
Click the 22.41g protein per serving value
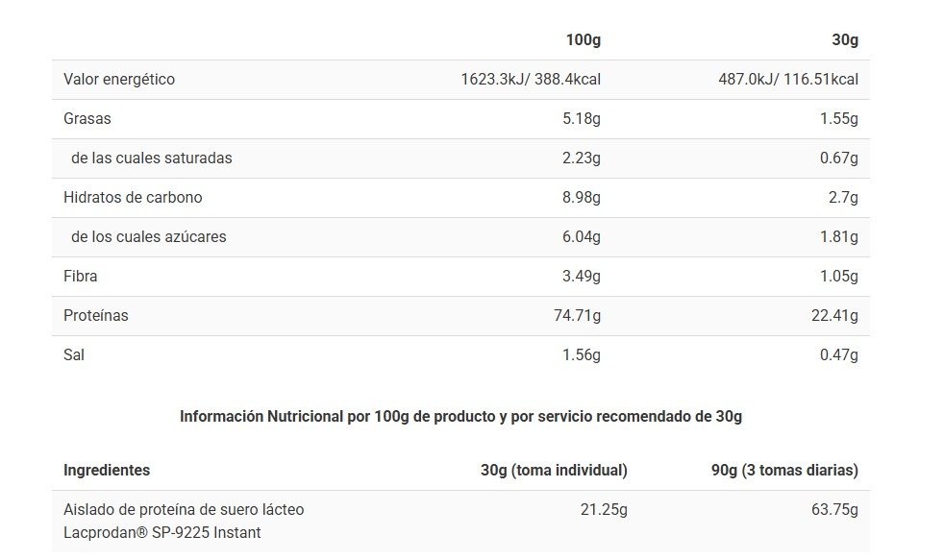(835, 316)
